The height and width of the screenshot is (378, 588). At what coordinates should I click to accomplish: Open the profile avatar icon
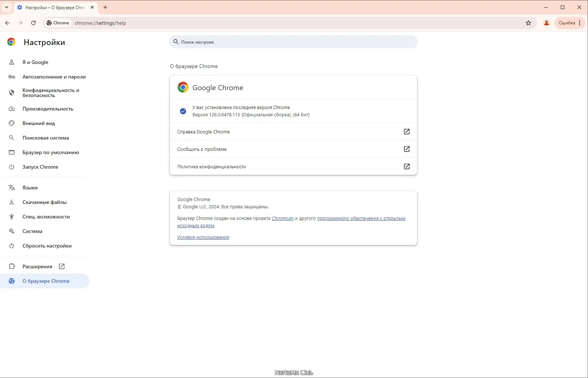546,23
